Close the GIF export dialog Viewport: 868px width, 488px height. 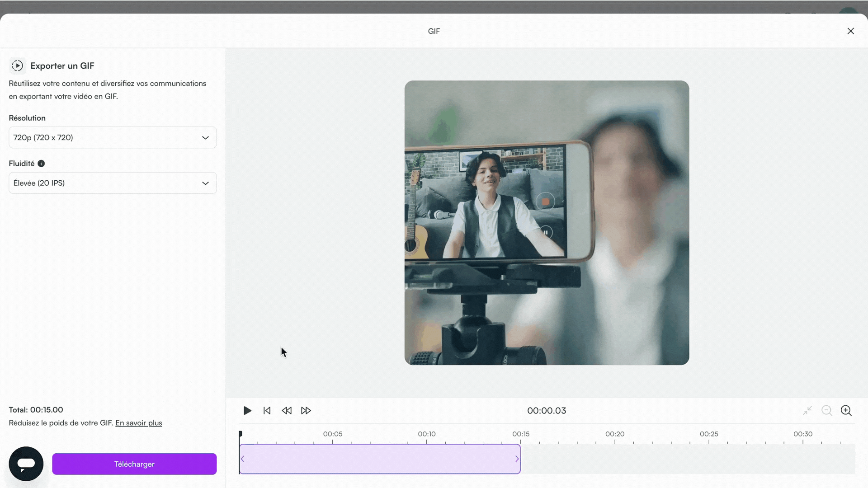[x=850, y=31]
